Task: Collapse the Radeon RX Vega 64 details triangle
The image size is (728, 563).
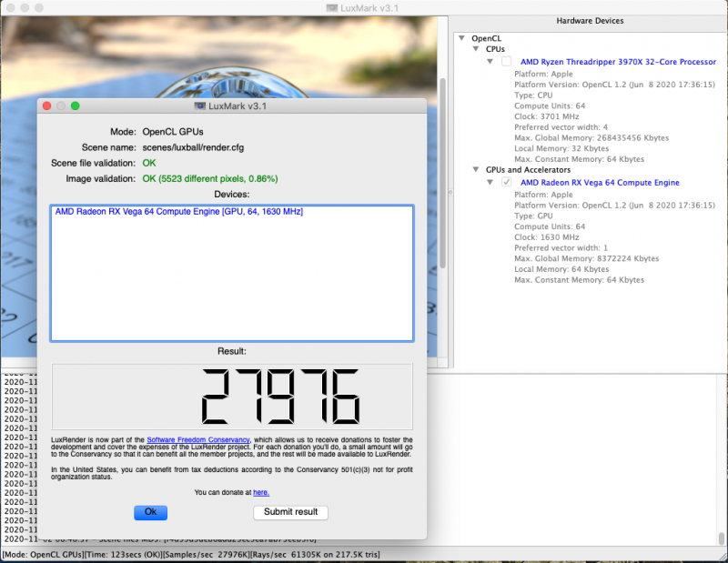Action: coord(490,181)
